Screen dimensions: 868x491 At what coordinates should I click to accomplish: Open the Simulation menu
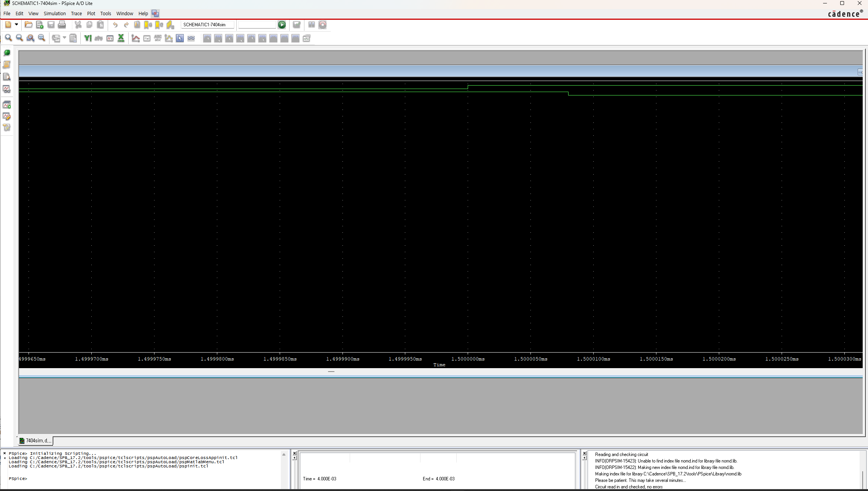pos(54,13)
